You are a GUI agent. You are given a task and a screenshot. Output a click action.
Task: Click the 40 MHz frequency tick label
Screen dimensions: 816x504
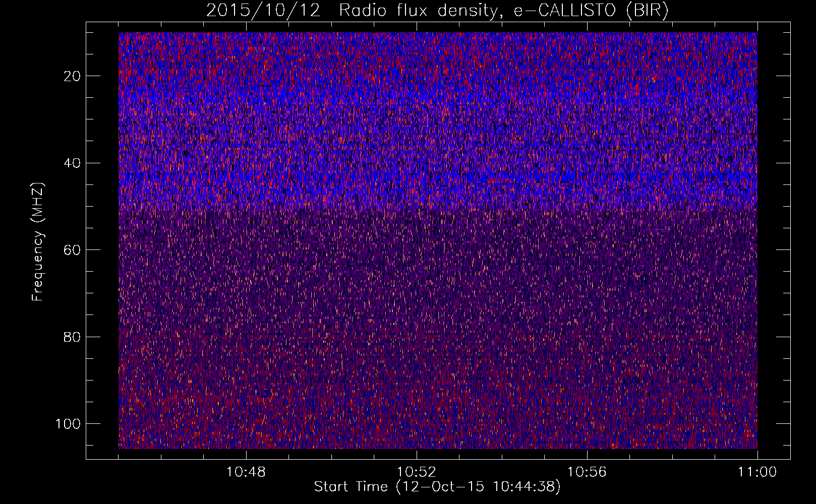pyautogui.click(x=73, y=163)
